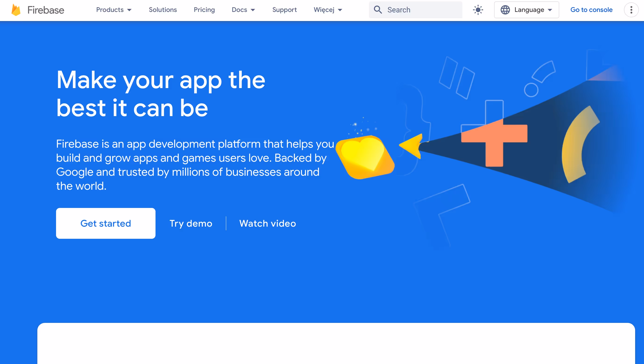The image size is (644, 364).
Task: Click the Watch video link
Action: 268,223
